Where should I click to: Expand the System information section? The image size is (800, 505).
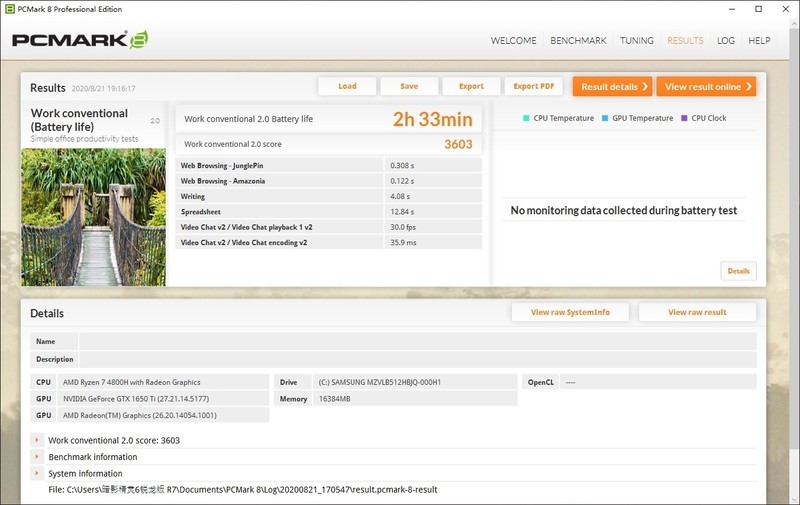pyautogui.click(x=37, y=473)
